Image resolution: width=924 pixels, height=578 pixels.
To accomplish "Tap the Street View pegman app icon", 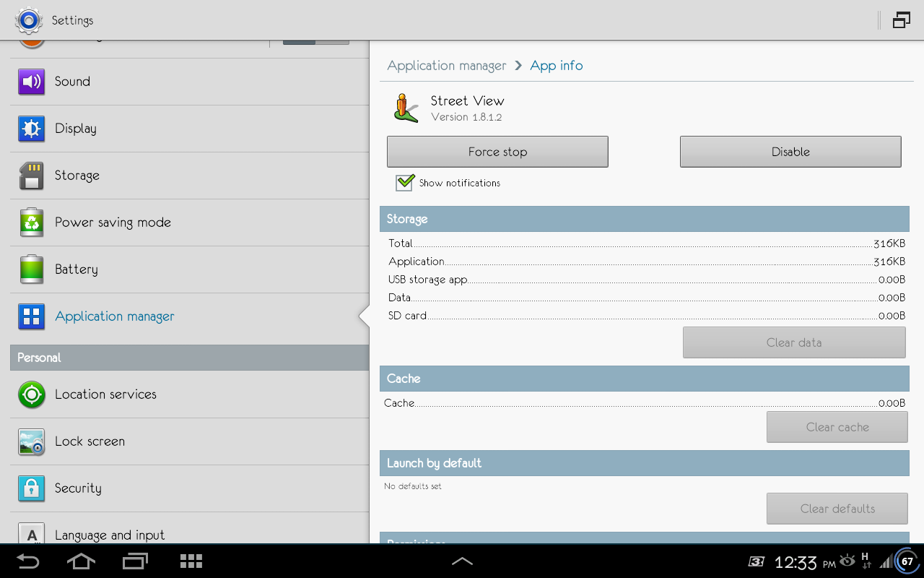I will [406, 108].
